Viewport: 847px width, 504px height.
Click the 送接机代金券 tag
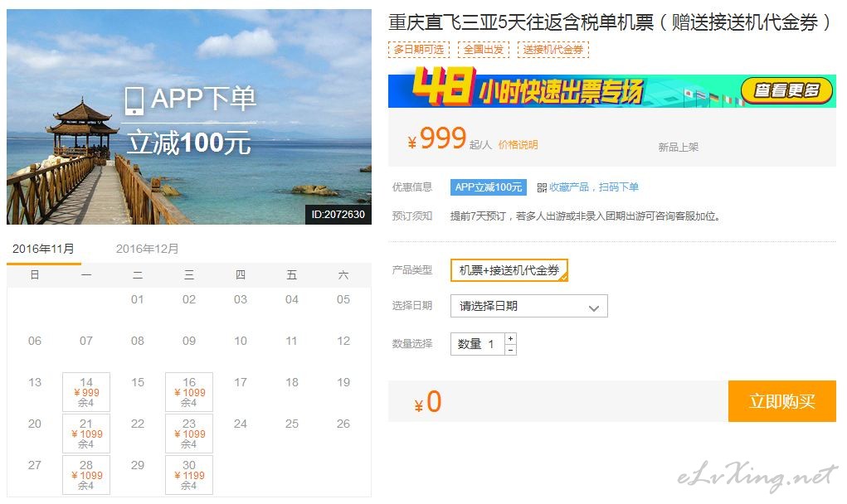[553, 50]
